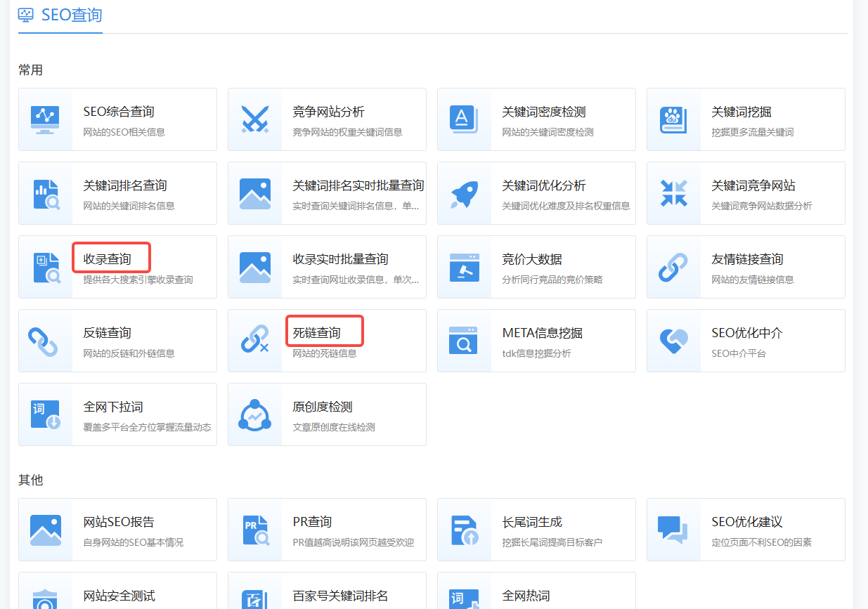This screenshot has width=868, height=609.
Task: Click the crossed swords icon for 竞争网站分析
Action: [254, 119]
